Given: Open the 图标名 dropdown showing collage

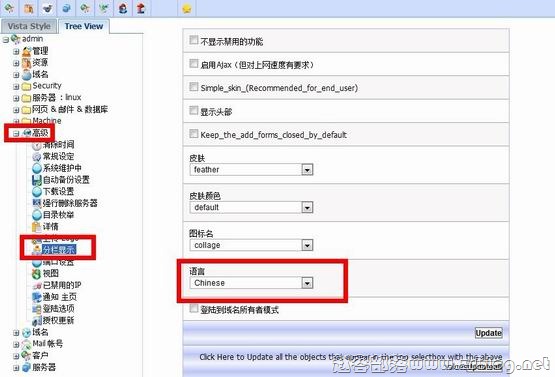Looking at the screenshot, I should click(251, 245).
